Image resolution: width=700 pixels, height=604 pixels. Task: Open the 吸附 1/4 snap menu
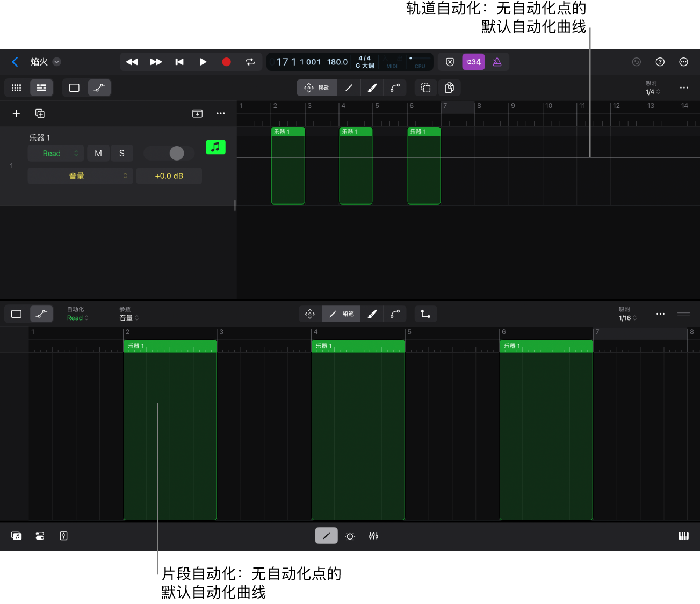click(x=652, y=88)
